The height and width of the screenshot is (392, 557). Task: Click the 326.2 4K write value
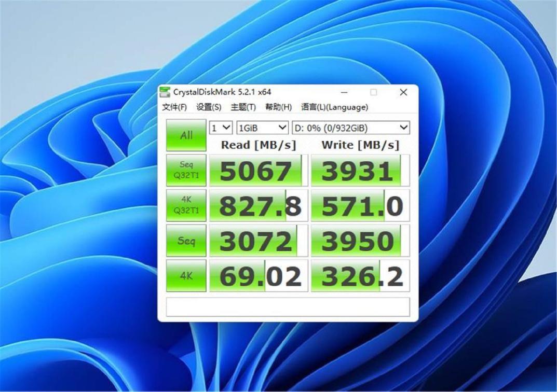point(360,276)
